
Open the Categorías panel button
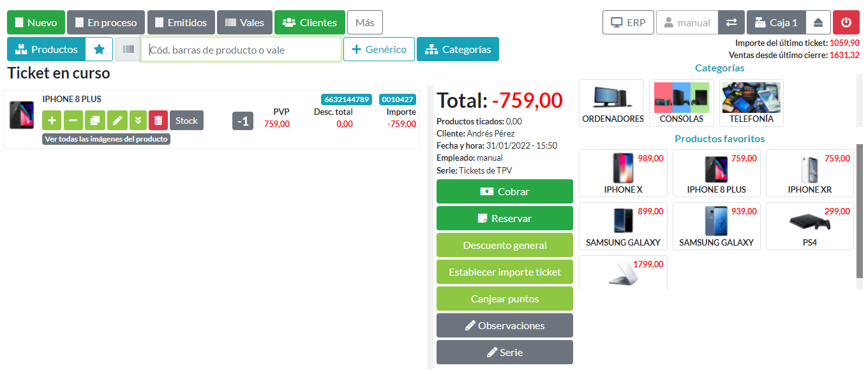click(458, 49)
